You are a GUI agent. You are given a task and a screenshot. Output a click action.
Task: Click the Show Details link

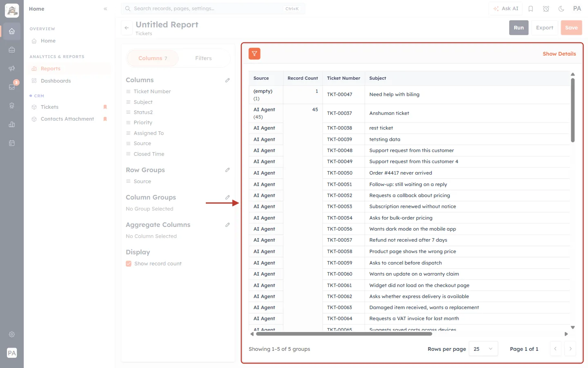[559, 54]
